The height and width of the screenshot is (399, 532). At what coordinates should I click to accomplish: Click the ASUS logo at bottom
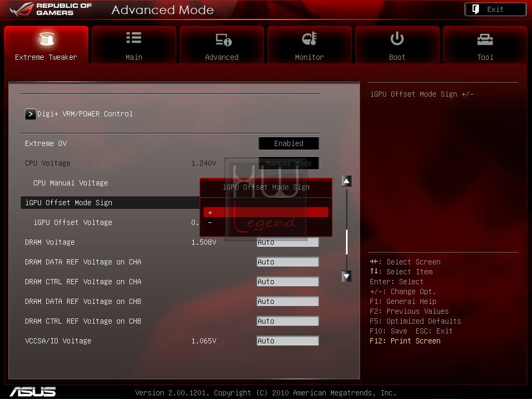(33, 392)
